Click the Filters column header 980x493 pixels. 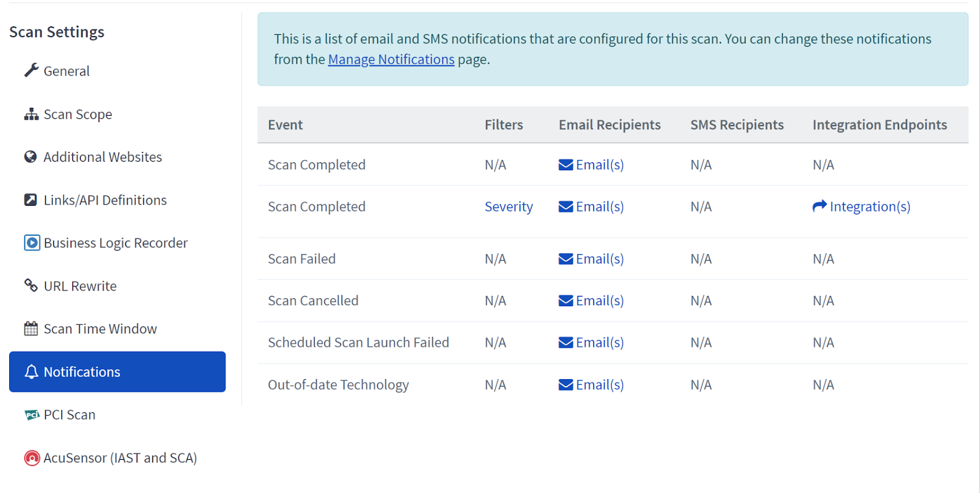pos(503,125)
